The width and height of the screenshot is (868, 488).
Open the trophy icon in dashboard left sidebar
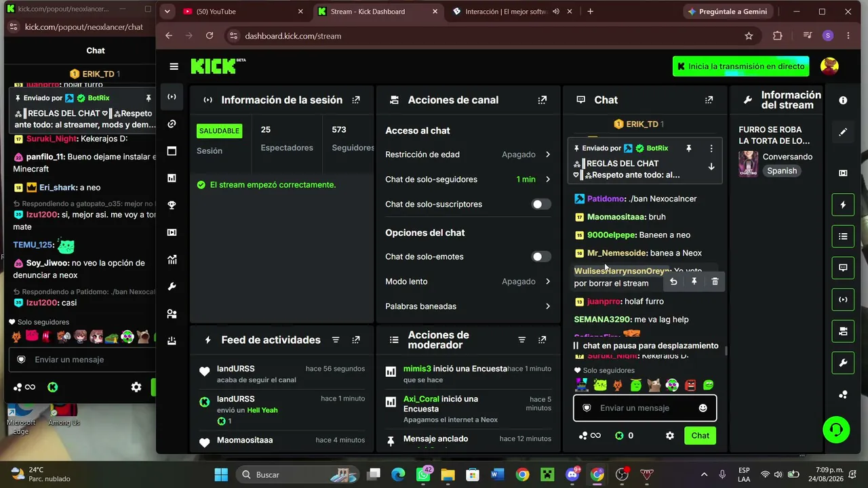tap(172, 205)
